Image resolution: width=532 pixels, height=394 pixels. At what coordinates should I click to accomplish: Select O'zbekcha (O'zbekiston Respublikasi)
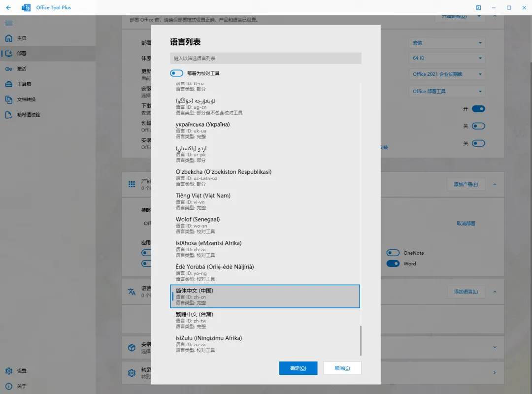[265, 178]
